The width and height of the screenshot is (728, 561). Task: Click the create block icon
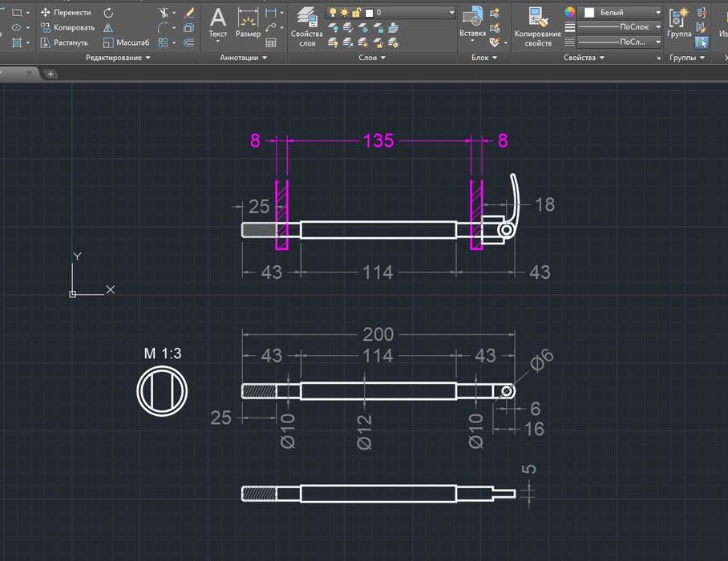coord(495,13)
